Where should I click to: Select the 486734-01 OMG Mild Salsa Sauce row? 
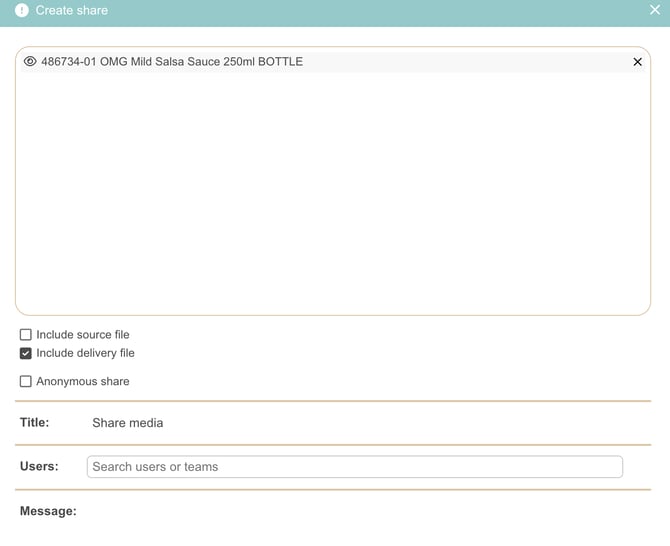coord(300,62)
